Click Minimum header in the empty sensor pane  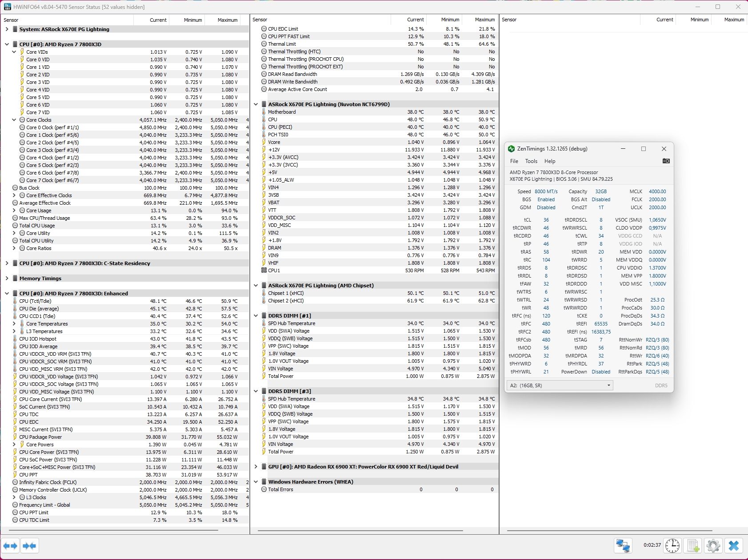[693, 20]
